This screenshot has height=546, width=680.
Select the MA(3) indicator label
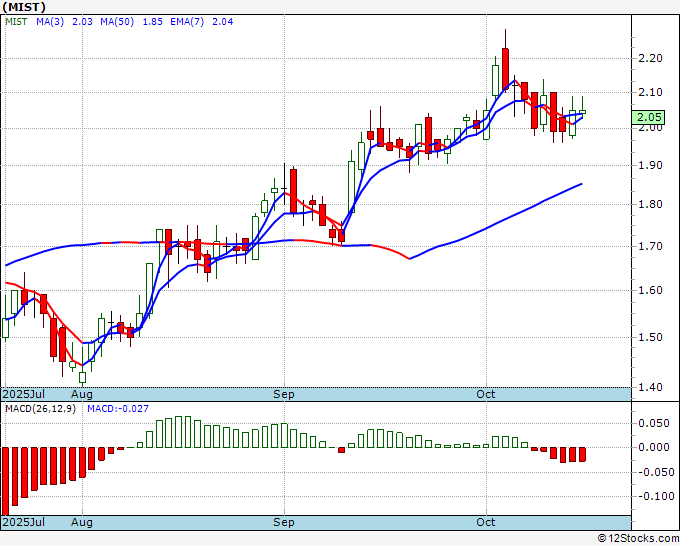50,22
